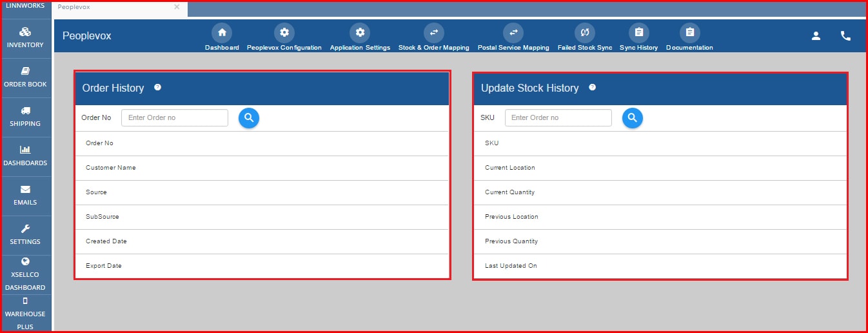
Task: Click the phone contact icon
Action: tap(845, 36)
